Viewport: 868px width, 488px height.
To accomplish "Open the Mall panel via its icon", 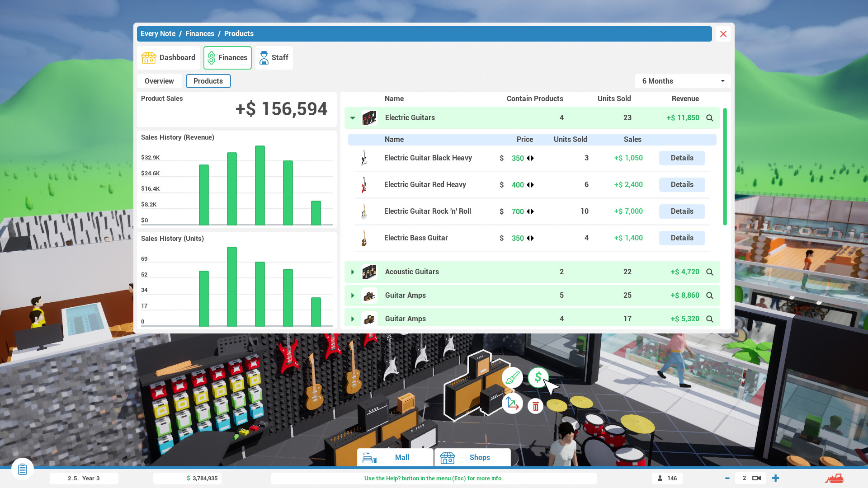I will click(x=370, y=457).
